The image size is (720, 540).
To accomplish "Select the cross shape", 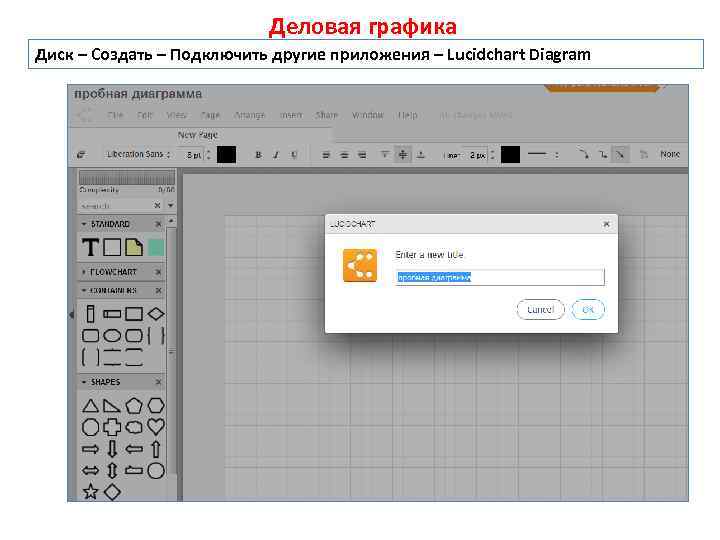I will (112, 427).
